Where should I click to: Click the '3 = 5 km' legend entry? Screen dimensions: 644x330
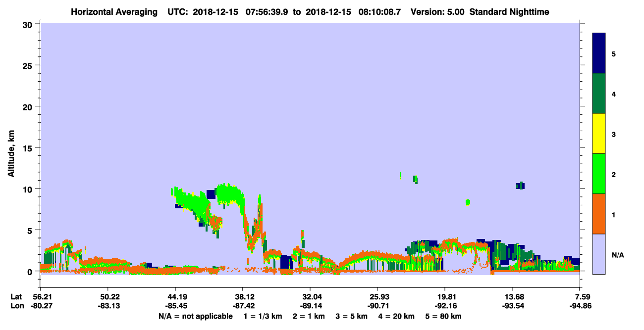coord(352,316)
